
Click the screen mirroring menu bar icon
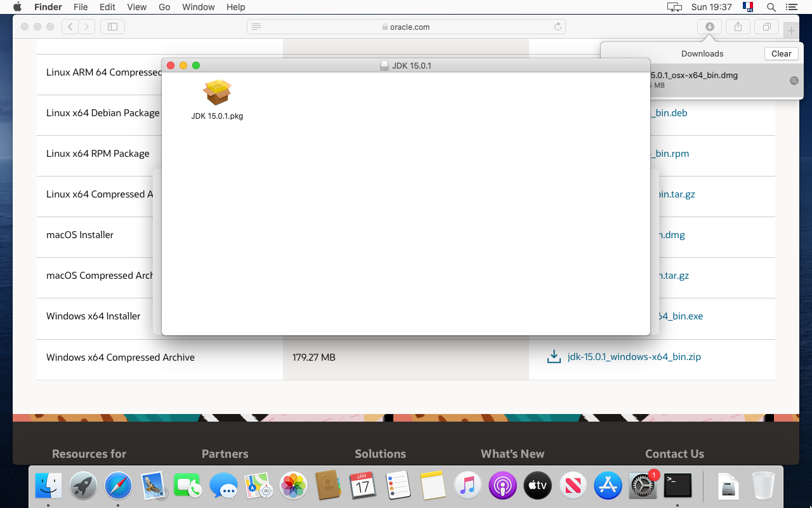[x=674, y=7]
